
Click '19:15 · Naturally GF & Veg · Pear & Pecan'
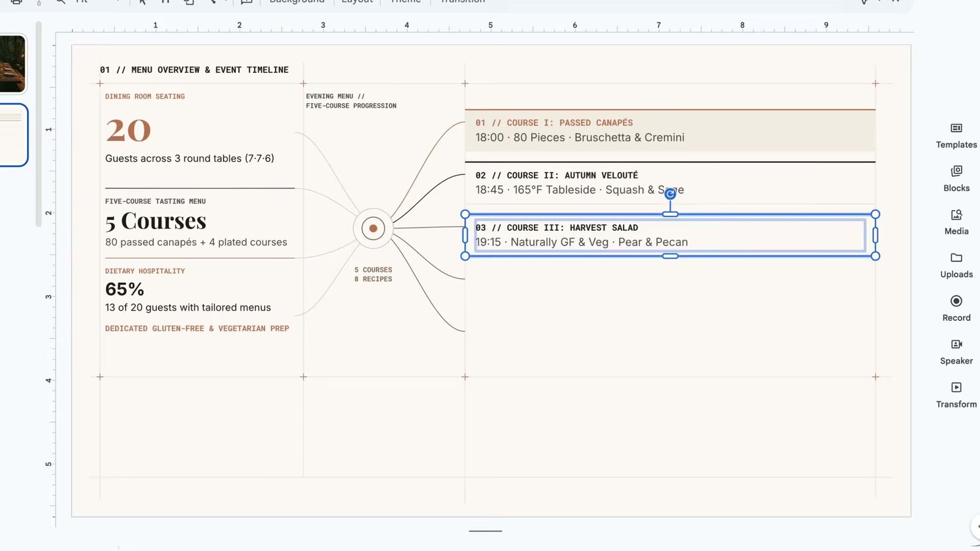click(x=581, y=242)
